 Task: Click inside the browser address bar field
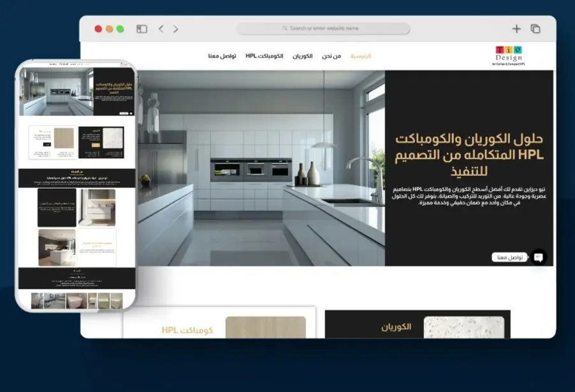click(324, 29)
